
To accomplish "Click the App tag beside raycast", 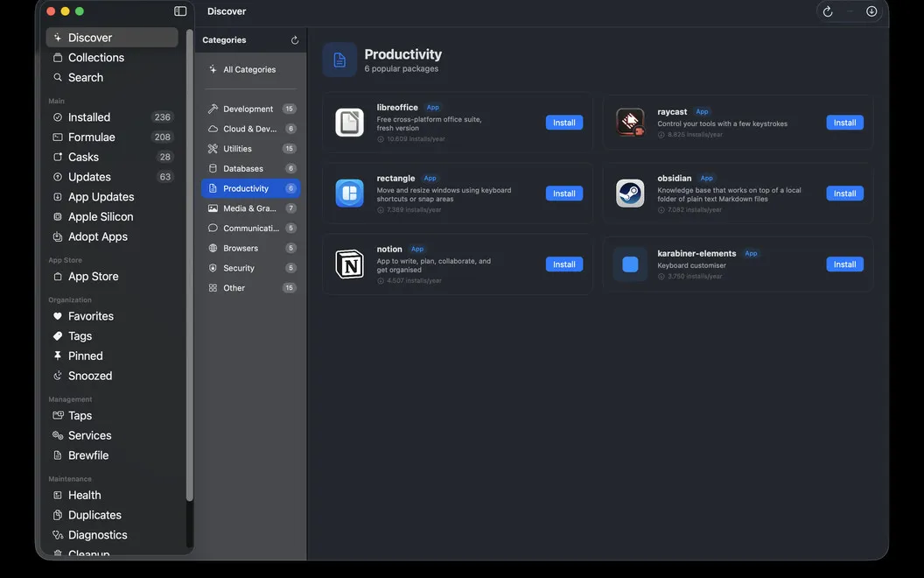I will point(702,112).
